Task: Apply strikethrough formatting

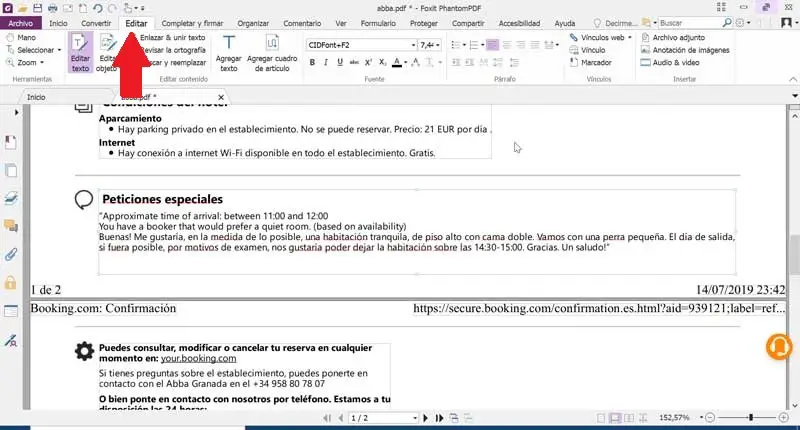Action: (x=354, y=62)
